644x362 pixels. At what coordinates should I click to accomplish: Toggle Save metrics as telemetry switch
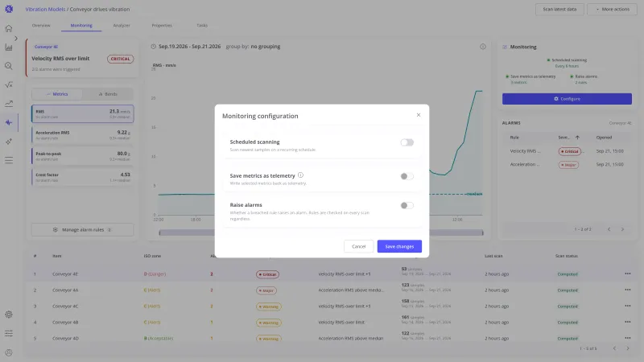point(407,176)
